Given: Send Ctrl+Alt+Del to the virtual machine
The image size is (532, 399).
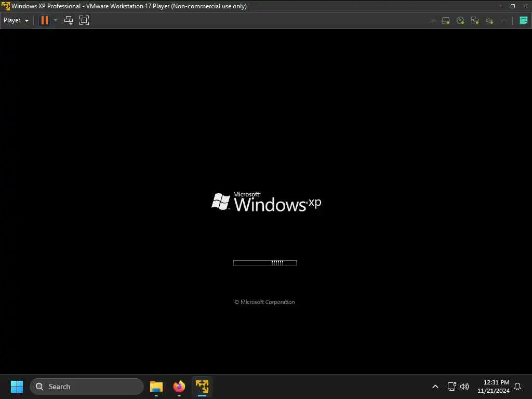Looking at the screenshot, I should pos(69,20).
